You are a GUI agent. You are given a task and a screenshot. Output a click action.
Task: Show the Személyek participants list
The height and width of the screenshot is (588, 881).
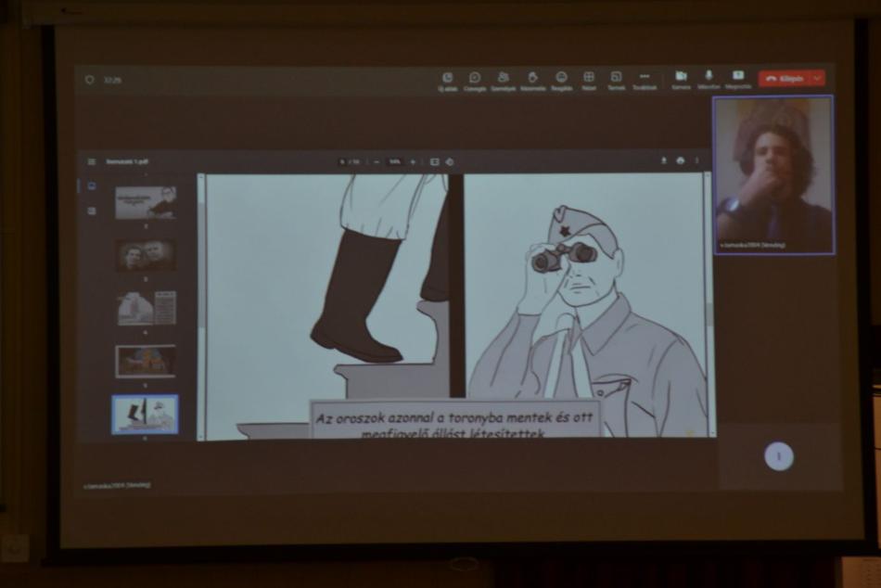[503, 81]
